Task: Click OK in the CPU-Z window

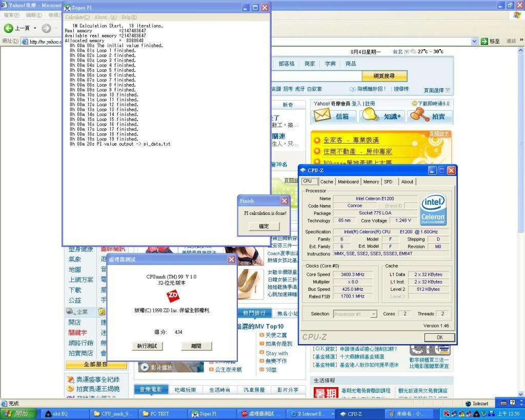Action: pos(439,337)
